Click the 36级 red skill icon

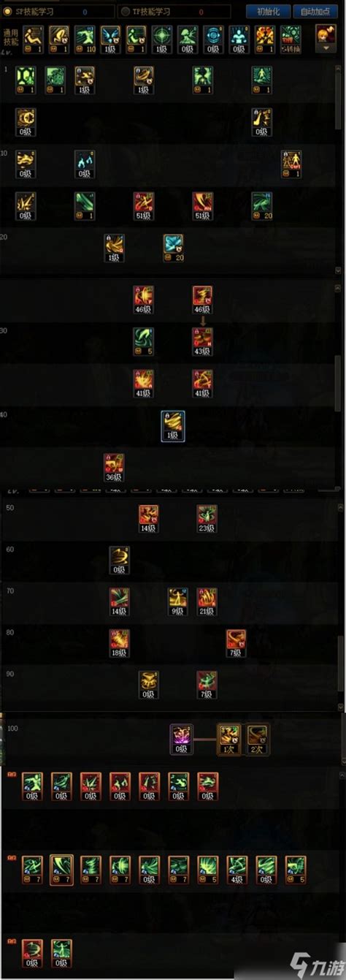point(114,467)
